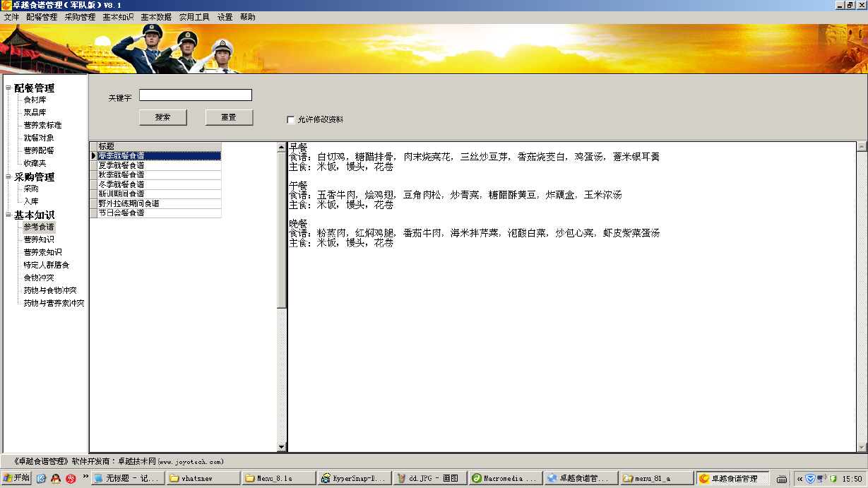Open the 基本数据 menu
Viewport: 868px width, 488px height.
156,17
